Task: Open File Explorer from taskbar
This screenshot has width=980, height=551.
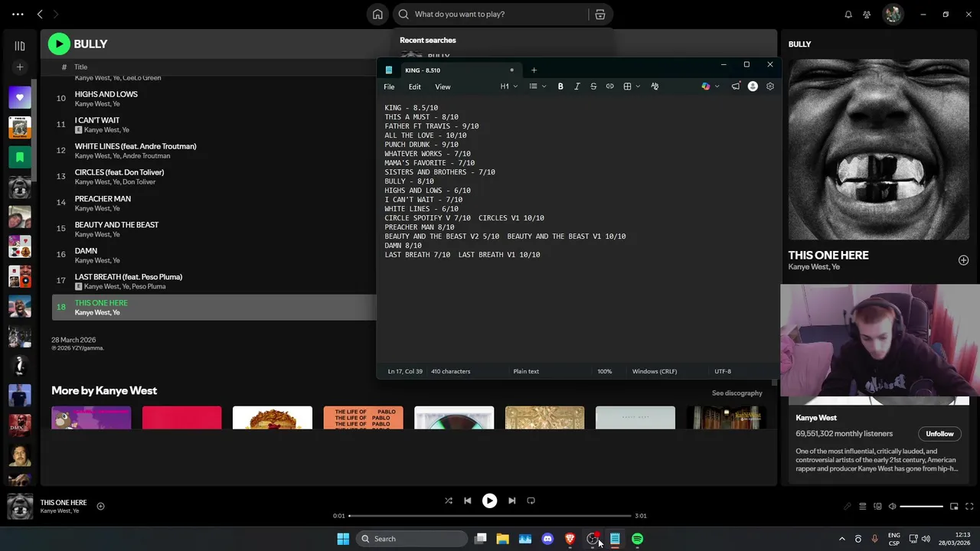Action: coord(502,539)
